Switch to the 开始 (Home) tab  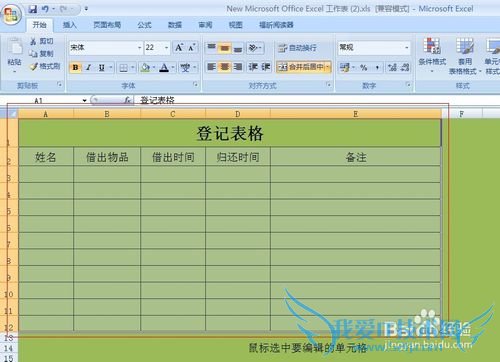pyautogui.click(x=39, y=25)
